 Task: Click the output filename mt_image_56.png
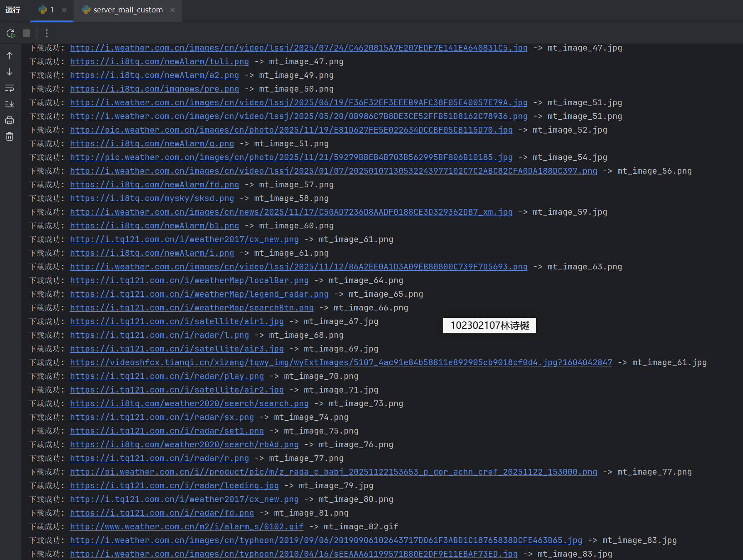[x=655, y=171]
